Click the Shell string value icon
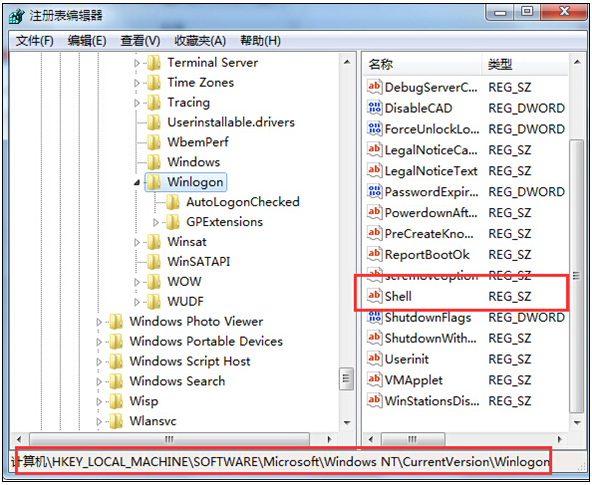The height and width of the screenshot is (485, 592). (x=374, y=296)
